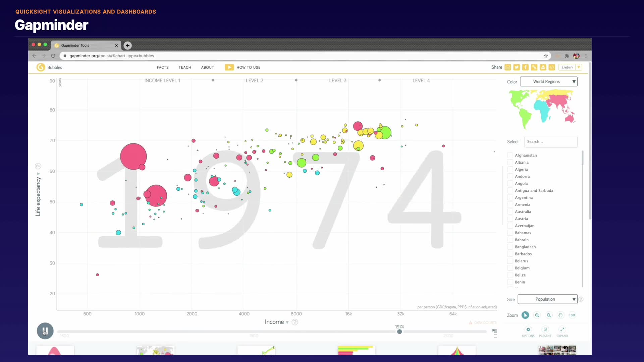The image size is (644, 362).
Task: Click the Expand fullscreen icon
Action: 562,329
